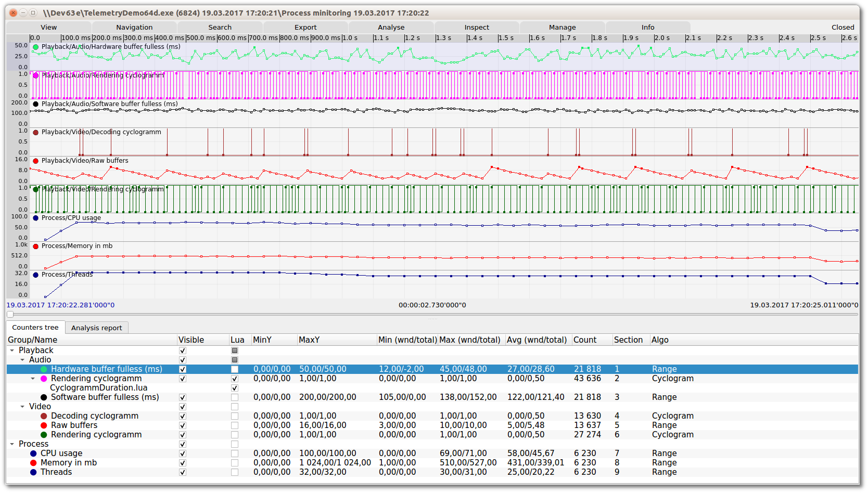Click the Export button
The image size is (868, 493).
click(x=305, y=27)
